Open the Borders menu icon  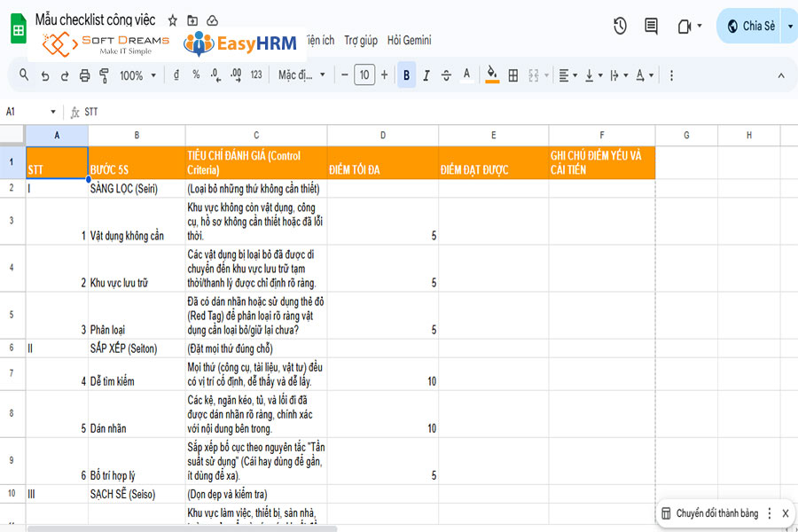[514, 75]
